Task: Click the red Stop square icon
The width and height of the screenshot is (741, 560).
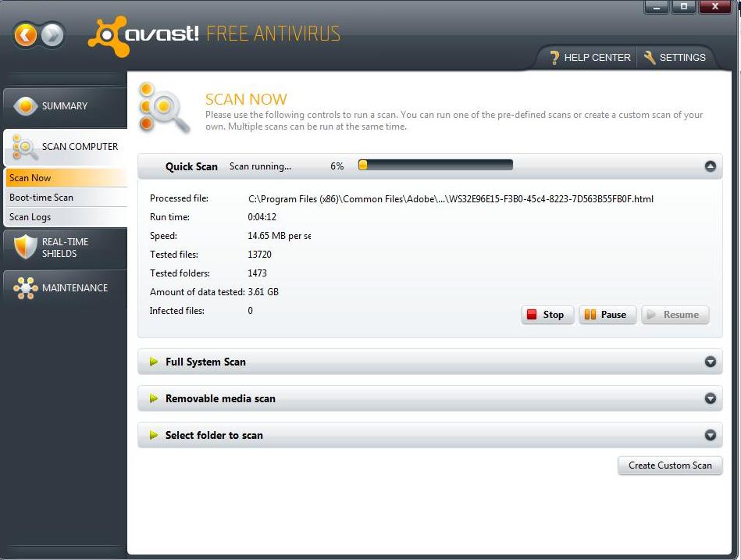Action: (x=532, y=315)
